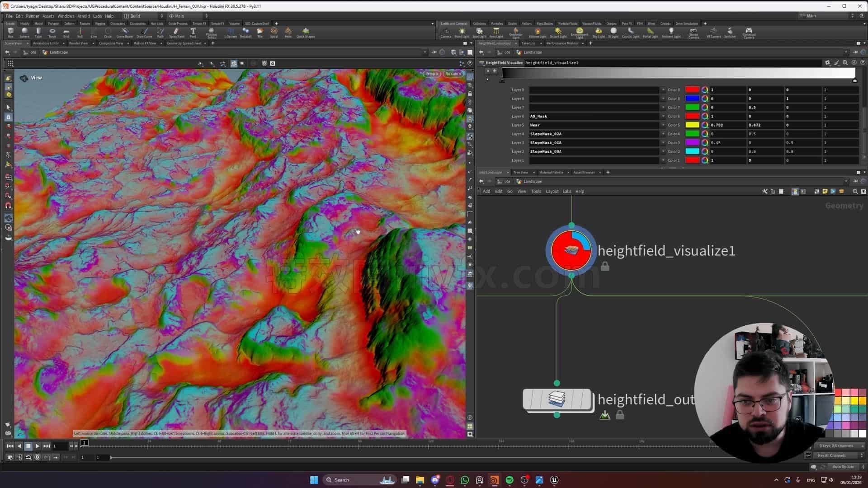Choose the Spiral shelf tool

tap(274, 33)
